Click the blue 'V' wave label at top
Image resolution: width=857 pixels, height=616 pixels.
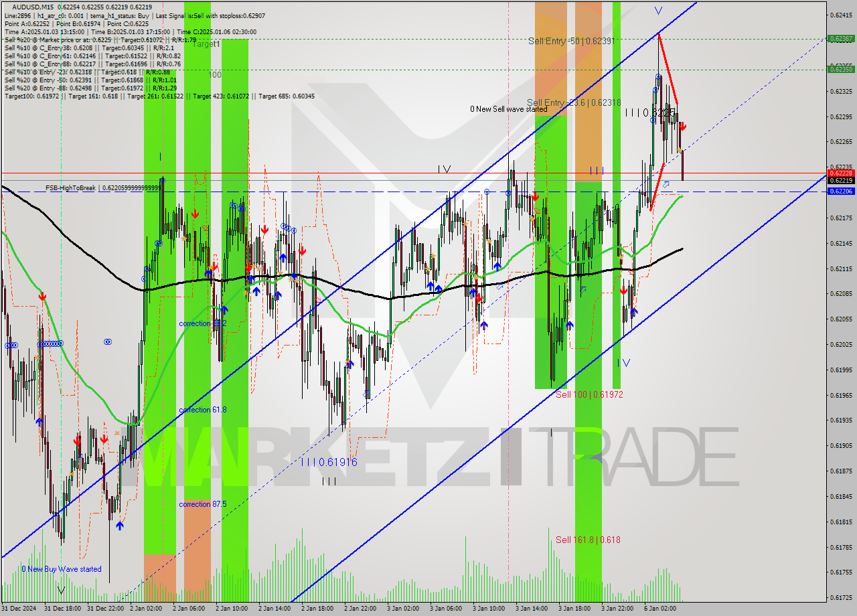[658, 11]
